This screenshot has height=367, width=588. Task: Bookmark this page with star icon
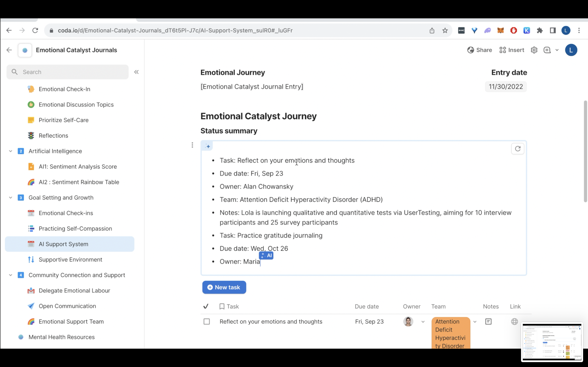coord(445,31)
